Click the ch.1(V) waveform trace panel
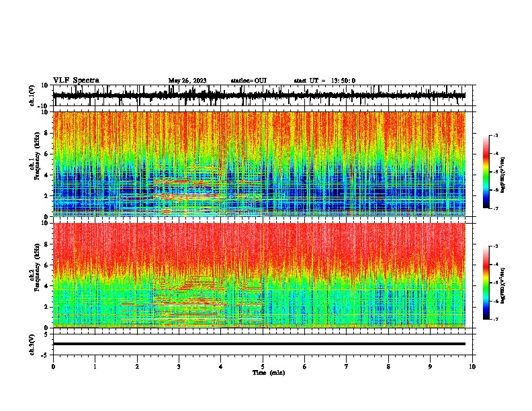The height and width of the screenshot is (411, 532). (263, 95)
